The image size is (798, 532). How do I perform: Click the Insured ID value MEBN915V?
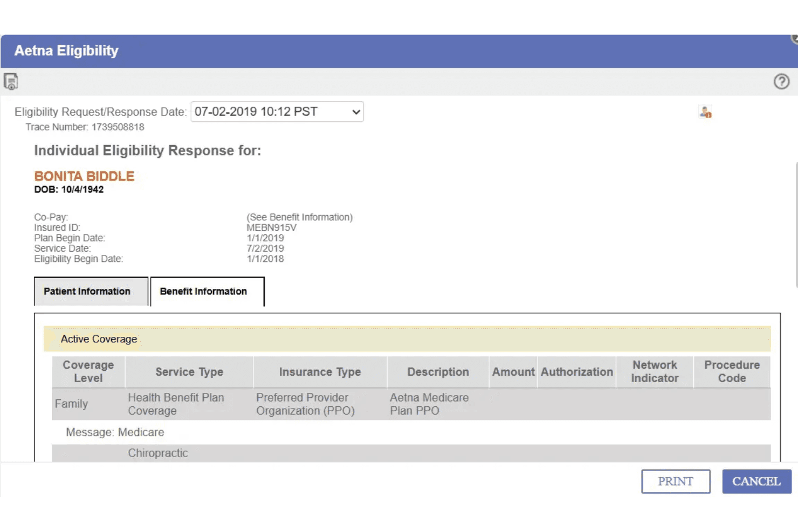pyautogui.click(x=272, y=227)
